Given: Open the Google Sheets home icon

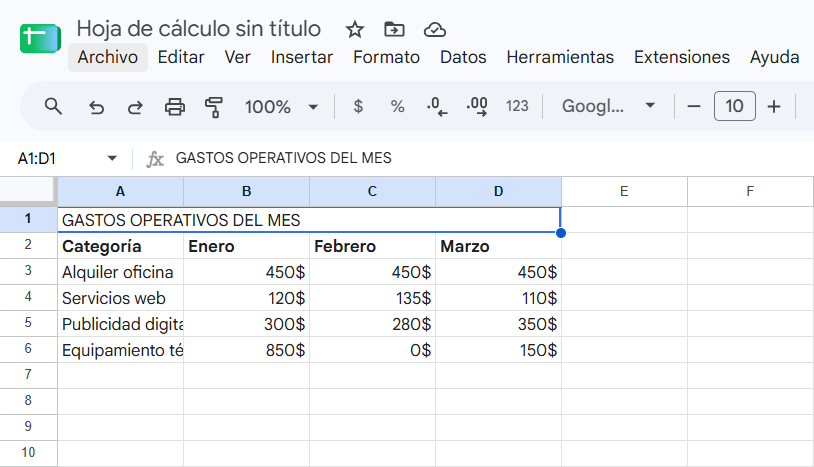Looking at the screenshot, I should pos(40,38).
